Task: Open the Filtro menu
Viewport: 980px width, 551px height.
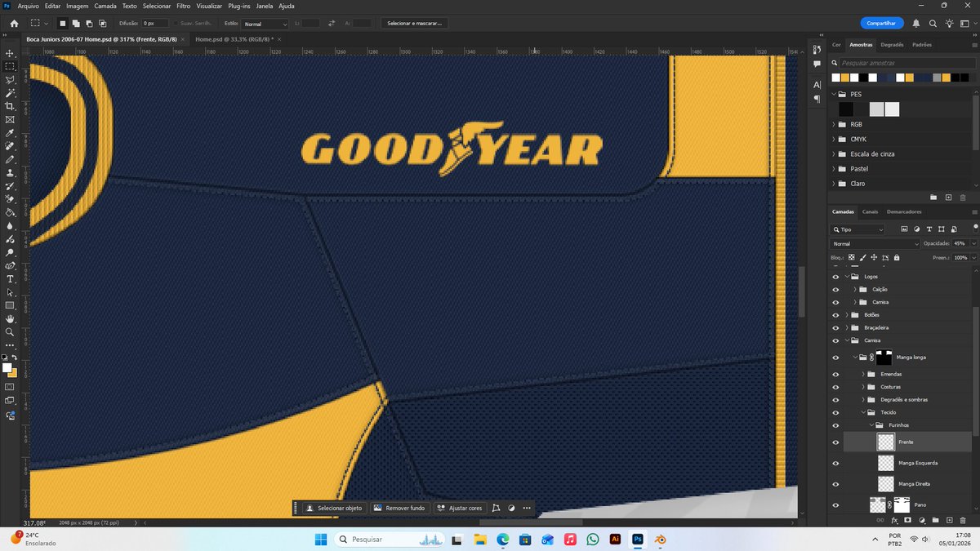Action: pyautogui.click(x=183, y=6)
